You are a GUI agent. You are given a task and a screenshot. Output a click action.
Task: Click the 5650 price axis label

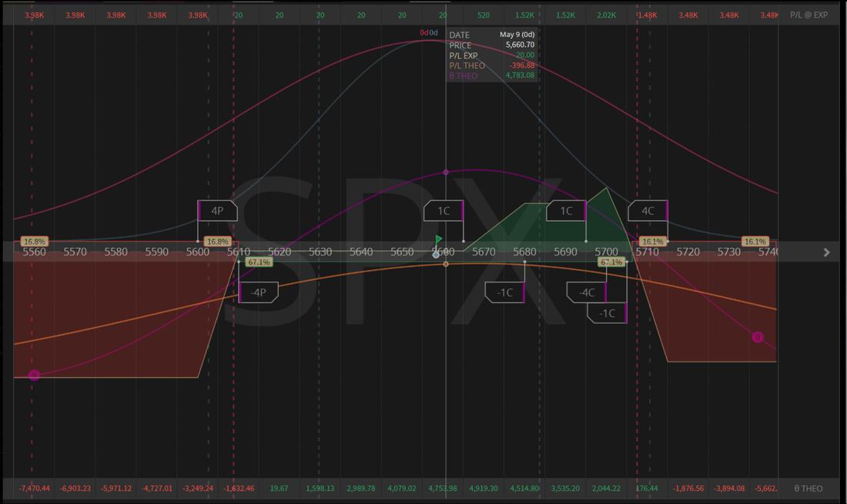point(402,252)
